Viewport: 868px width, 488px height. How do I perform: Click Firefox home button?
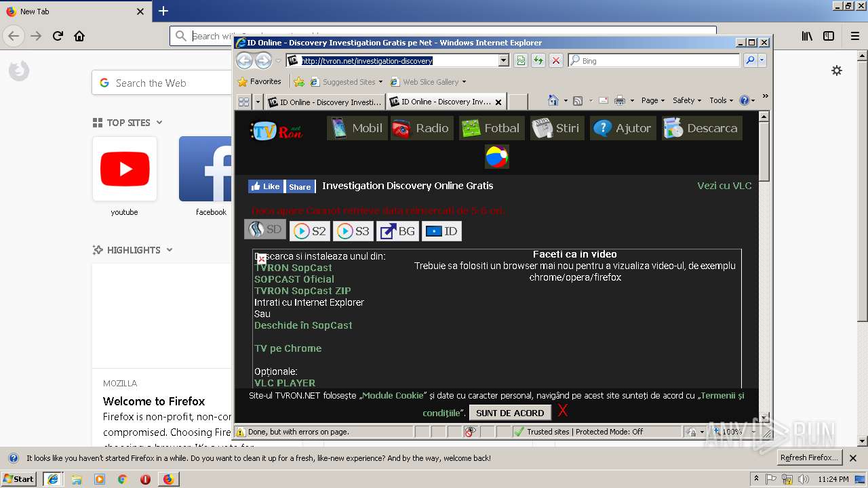click(79, 36)
